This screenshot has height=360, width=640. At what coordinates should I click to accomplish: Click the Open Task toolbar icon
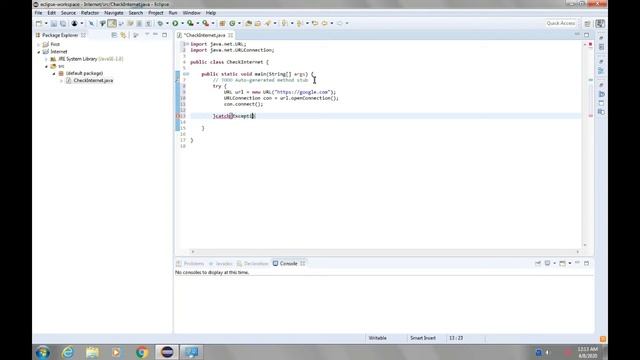click(x=258, y=24)
